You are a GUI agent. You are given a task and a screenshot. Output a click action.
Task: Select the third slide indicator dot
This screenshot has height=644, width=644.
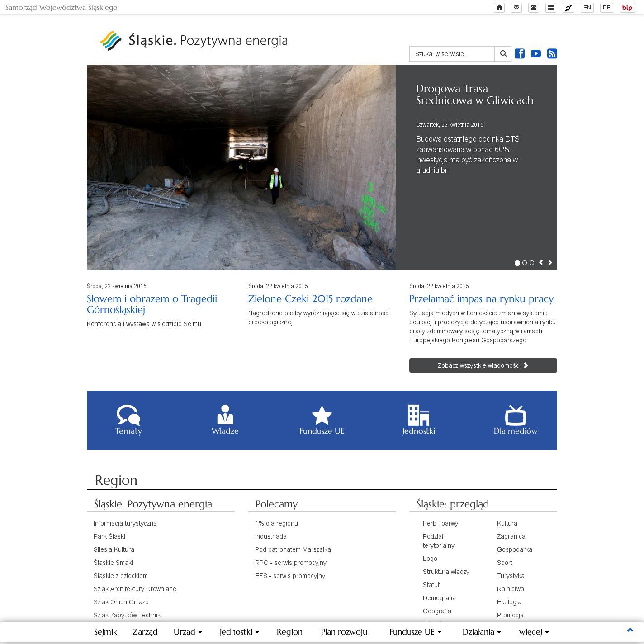(532, 263)
